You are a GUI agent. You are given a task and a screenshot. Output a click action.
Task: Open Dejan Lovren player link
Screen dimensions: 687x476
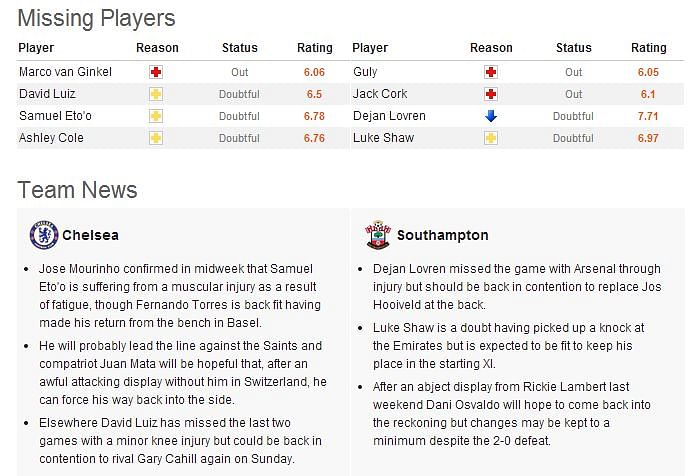[389, 116]
